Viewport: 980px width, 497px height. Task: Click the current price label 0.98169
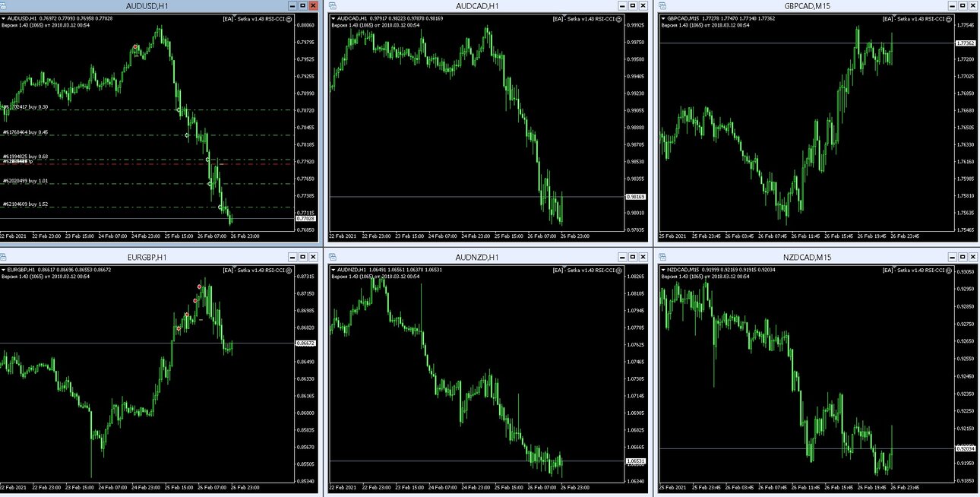(x=635, y=197)
